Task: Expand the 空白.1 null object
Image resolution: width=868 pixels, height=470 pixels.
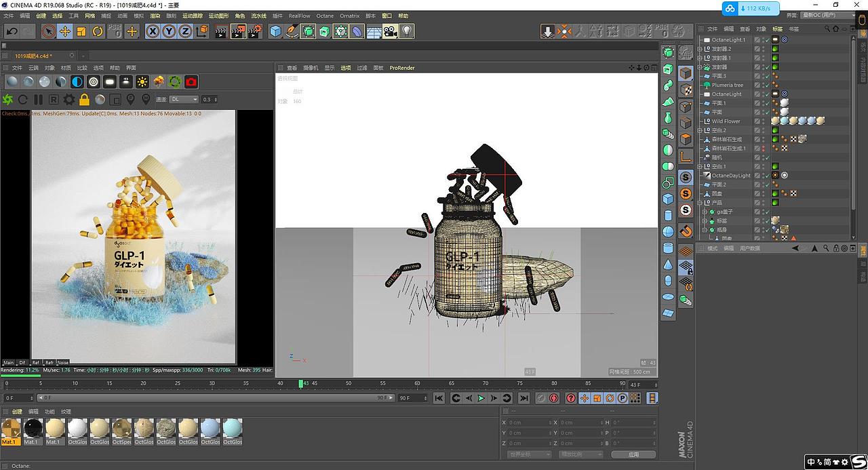Action: (x=701, y=166)
